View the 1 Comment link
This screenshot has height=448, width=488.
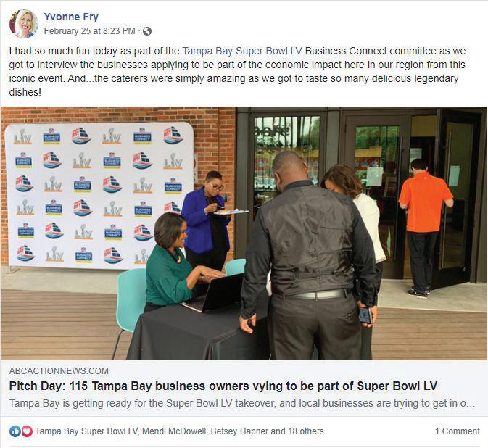(458, 431)
